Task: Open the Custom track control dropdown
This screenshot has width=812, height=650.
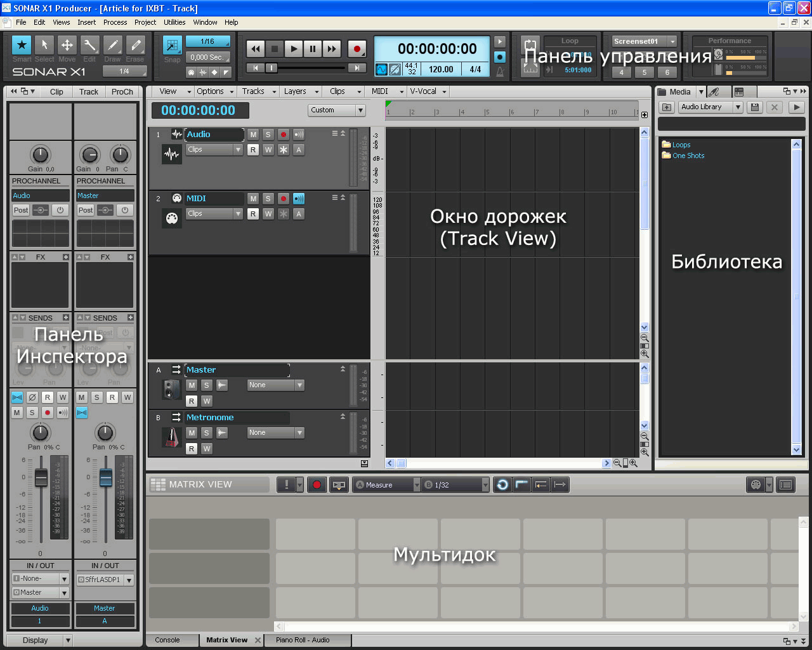Action: 337,110
